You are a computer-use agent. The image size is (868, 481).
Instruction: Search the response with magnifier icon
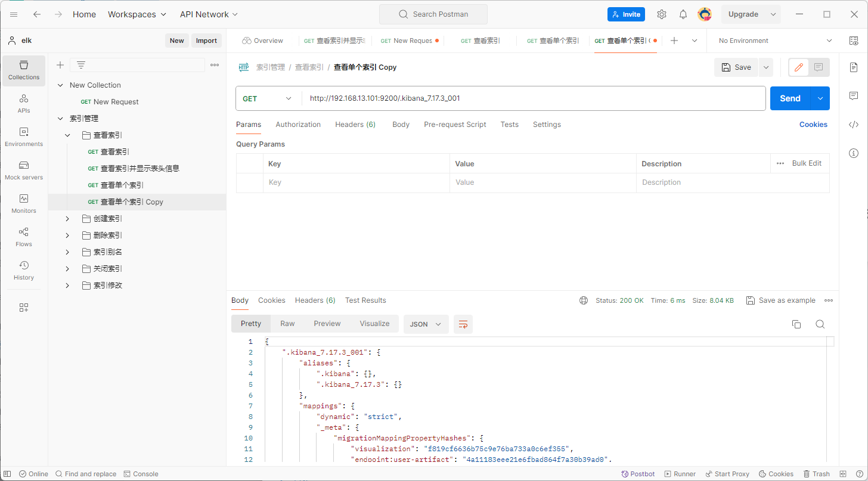(x=820, y=324)
